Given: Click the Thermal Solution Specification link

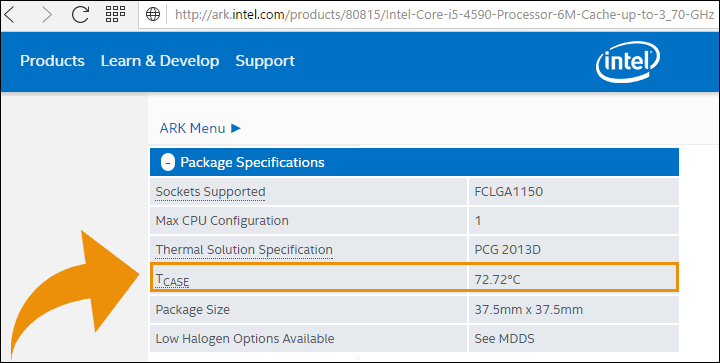Looking at the screenshot, I should 244,250.
